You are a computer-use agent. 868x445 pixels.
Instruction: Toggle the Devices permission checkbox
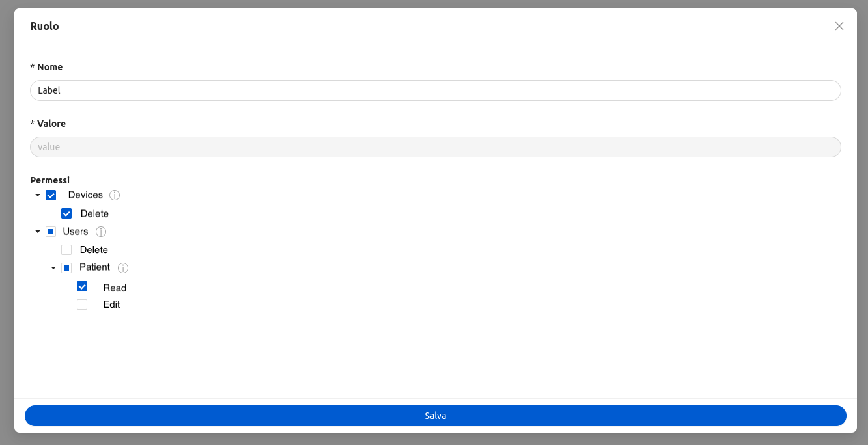[51, 195]
